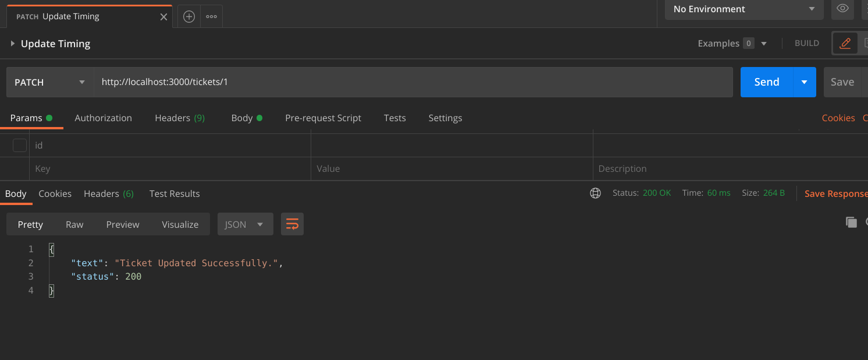The width and height of the screenshot is (868, 360).
Task: Click the "text" key in response
Action: [x=87, y=263]
